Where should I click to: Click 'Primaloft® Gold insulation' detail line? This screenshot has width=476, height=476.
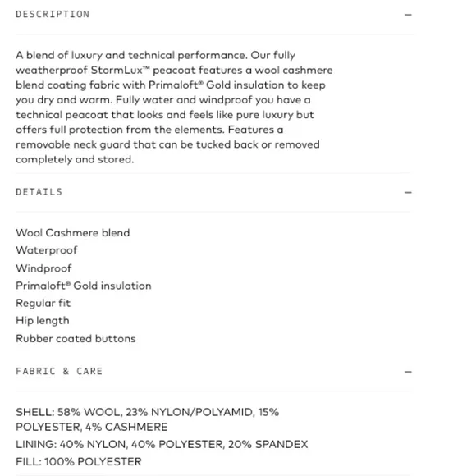(x=84, y=286)
